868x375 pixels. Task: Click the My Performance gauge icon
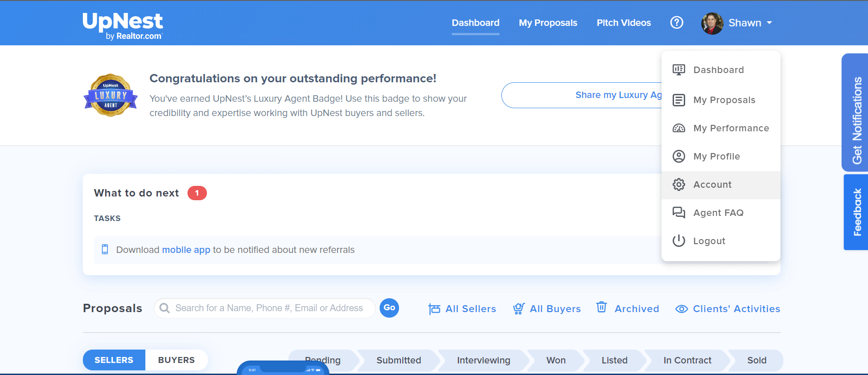coord(679,128)
